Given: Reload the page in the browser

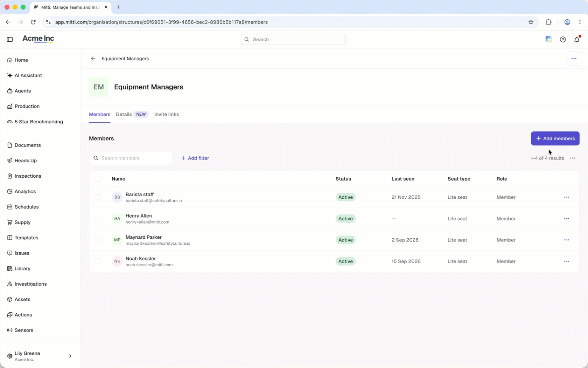Looking at the screenshot, I should point(33,22).
